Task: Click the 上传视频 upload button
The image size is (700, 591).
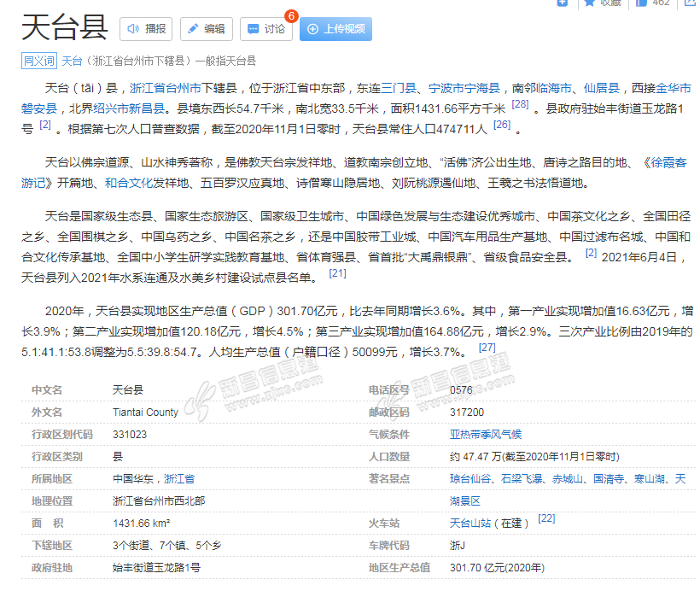Action: pyautogui.click(x=335, y=29)
